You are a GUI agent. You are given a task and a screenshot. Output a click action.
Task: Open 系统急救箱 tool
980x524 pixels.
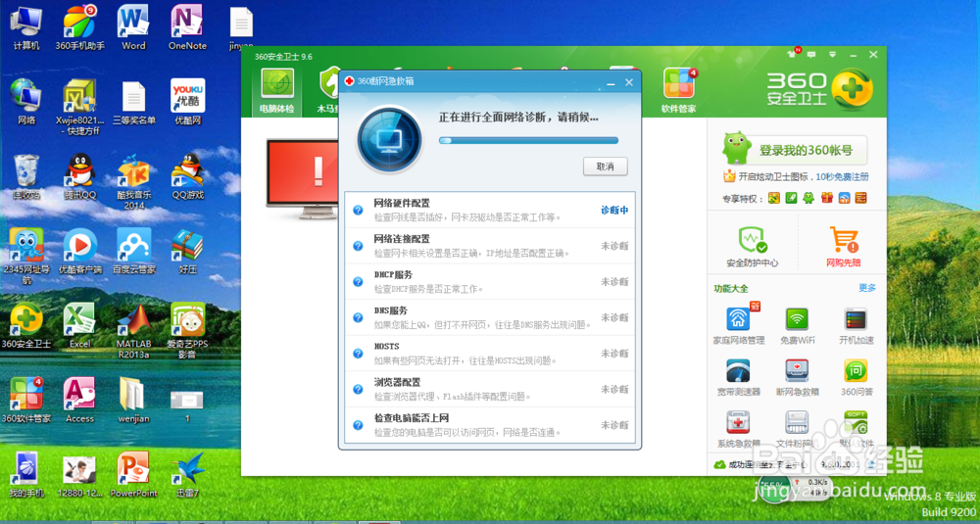pyautogui.click(x=739, y=429)
